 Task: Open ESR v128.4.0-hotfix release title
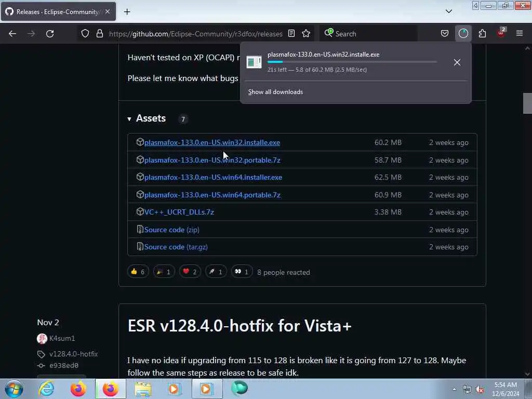(x=240, y=326)
